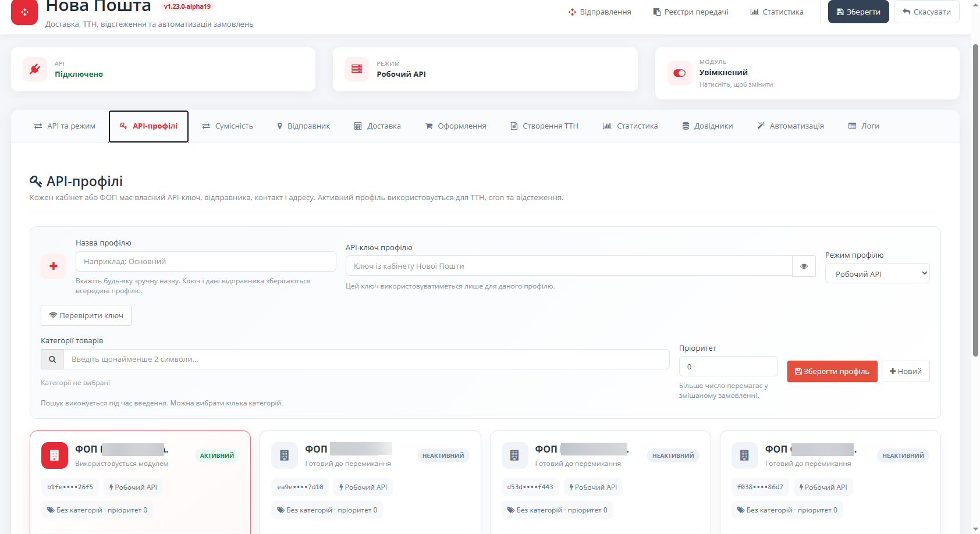Switch to Створення ТТН tab
Viewport: 980px width, 534px height.
(544, 126)
